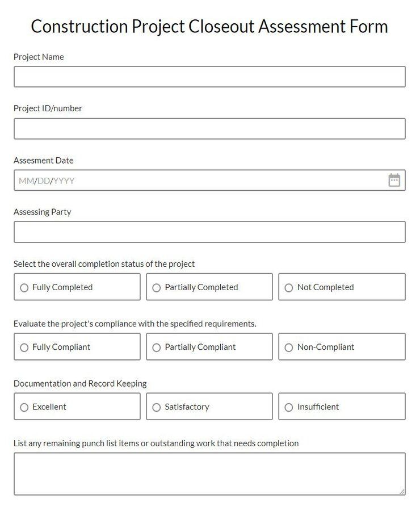Click the overall completion status question text
Viewport: 420px width, 511px height.
tap(104, 264)
